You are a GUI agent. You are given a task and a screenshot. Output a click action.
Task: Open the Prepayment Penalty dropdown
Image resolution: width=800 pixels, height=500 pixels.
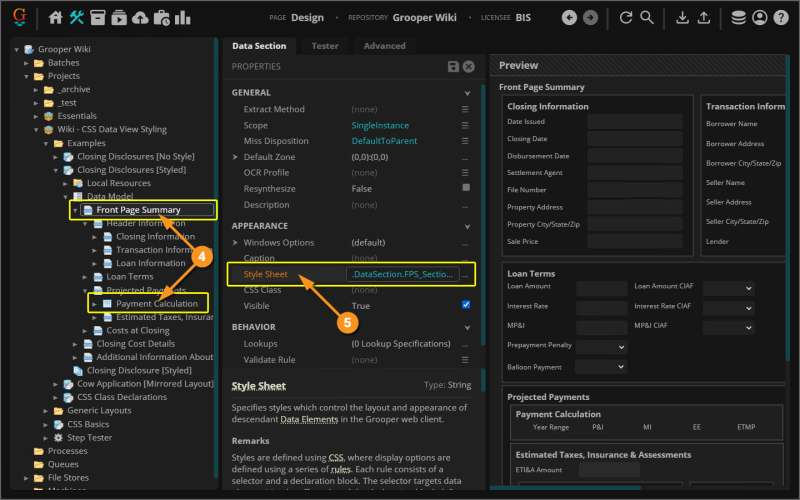pos(601,346)
